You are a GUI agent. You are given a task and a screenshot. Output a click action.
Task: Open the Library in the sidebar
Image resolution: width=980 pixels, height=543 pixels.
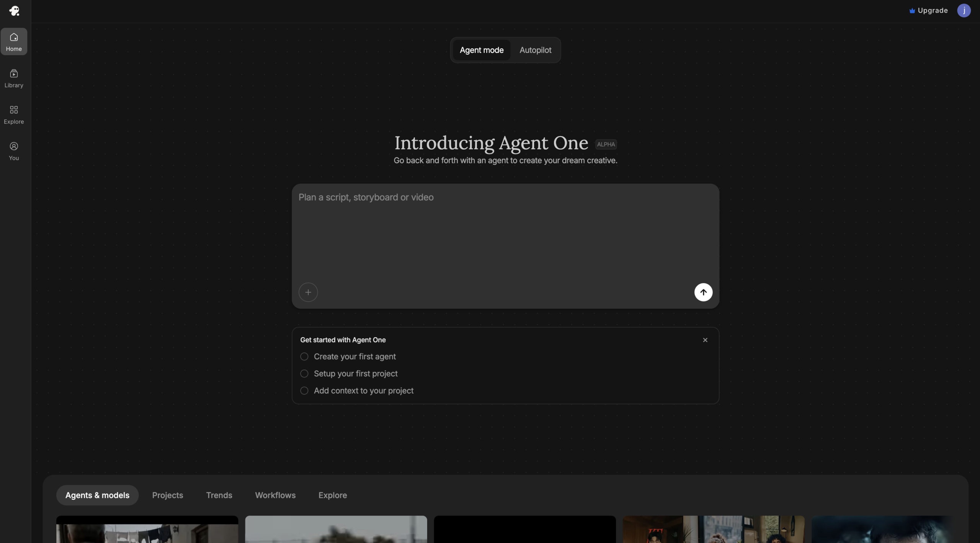14,78
